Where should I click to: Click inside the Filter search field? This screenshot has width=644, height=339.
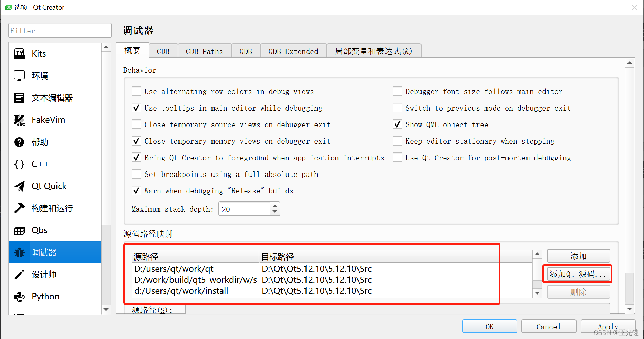coord(60,30)
